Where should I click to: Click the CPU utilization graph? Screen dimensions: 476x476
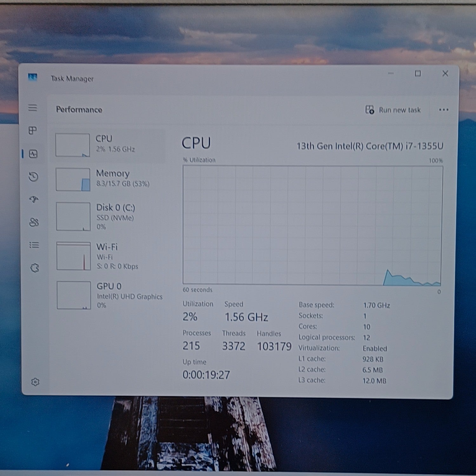click(313, 225)
